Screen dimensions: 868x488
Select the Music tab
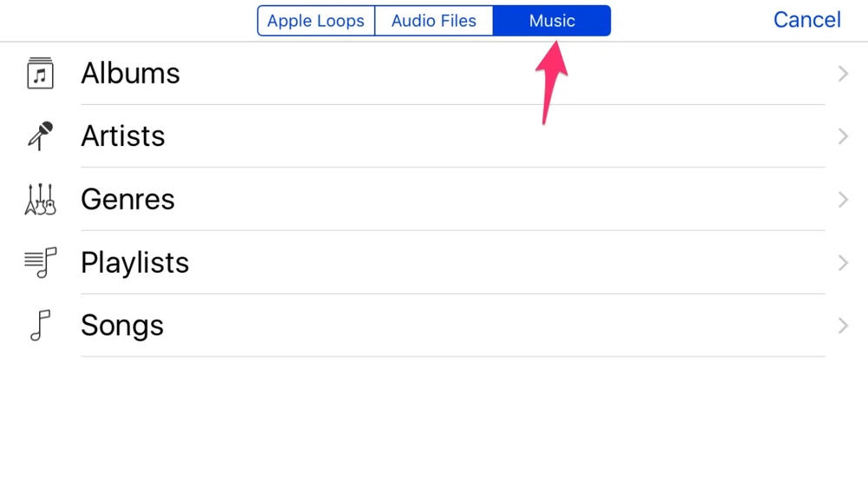tap(552, 21)
